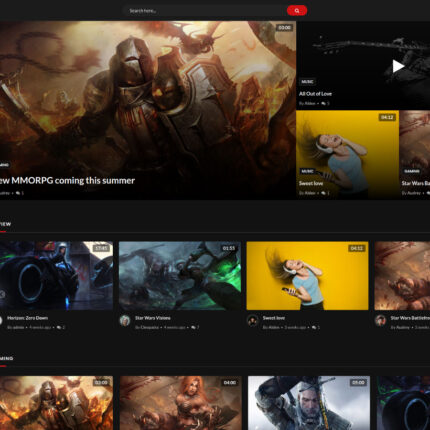Click the 04:00 duration badge in the bottom row
This screenshot has width=430, height=430.
coord(230,382)
